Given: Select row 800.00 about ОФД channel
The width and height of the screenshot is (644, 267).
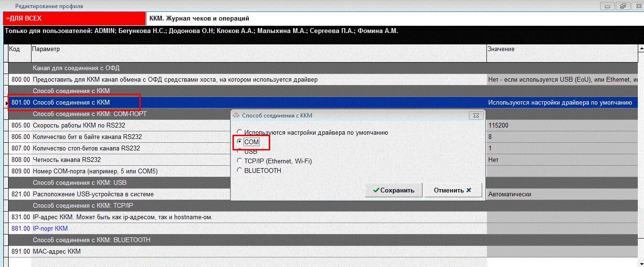Looking at the screenshot, I should [323, 80].
